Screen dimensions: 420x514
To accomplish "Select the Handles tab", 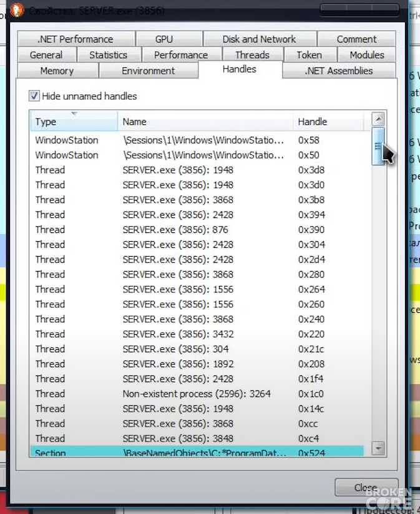I will pyautogui.click(x=240, y=69).
